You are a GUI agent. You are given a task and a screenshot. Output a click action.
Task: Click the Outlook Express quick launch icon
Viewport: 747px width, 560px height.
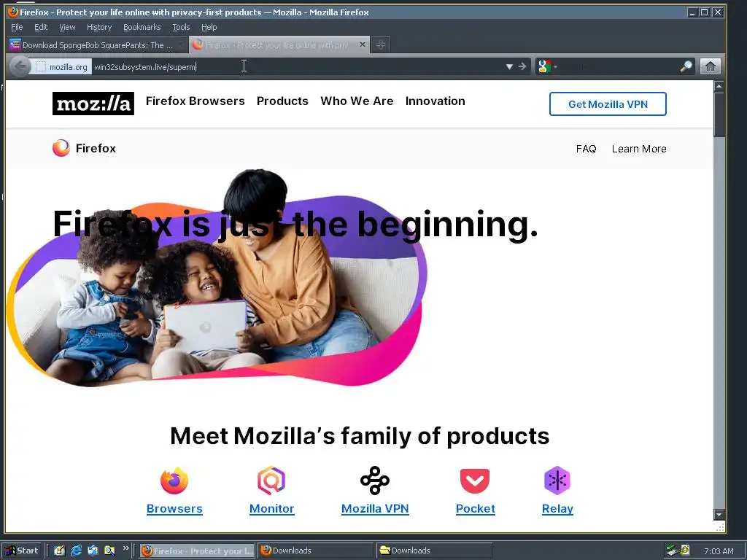point(93,551)
